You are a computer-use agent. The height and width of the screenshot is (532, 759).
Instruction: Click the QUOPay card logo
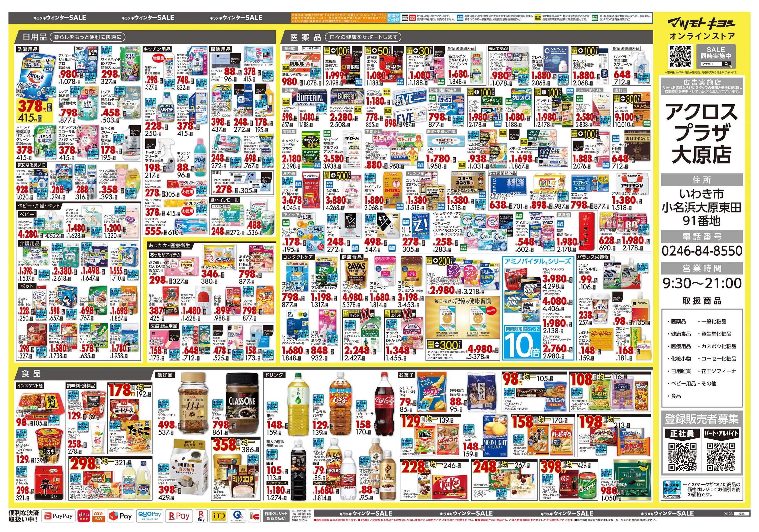point(150,516)
